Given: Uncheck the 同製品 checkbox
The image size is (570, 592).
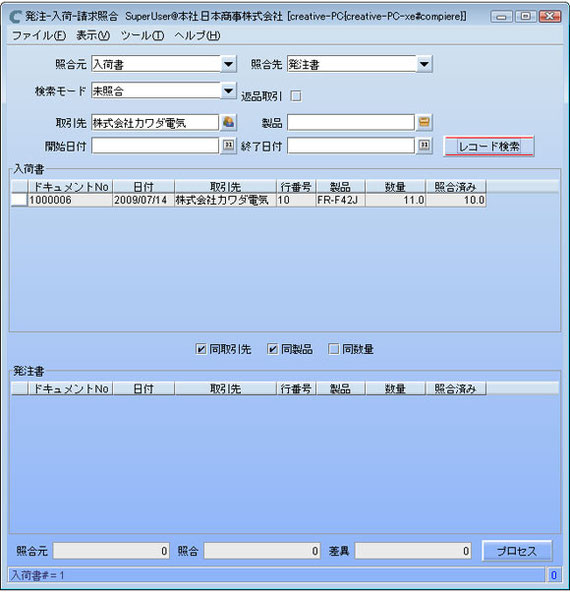Looking at the screenshot, I should click(x=273, y=349).
